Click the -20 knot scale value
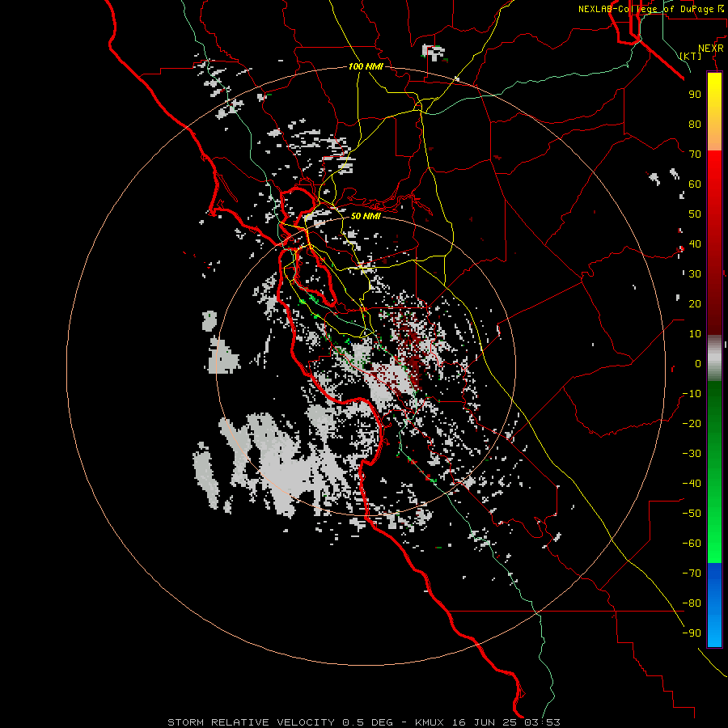Viewport: 728px width, 728px height. tap(692, 423)
